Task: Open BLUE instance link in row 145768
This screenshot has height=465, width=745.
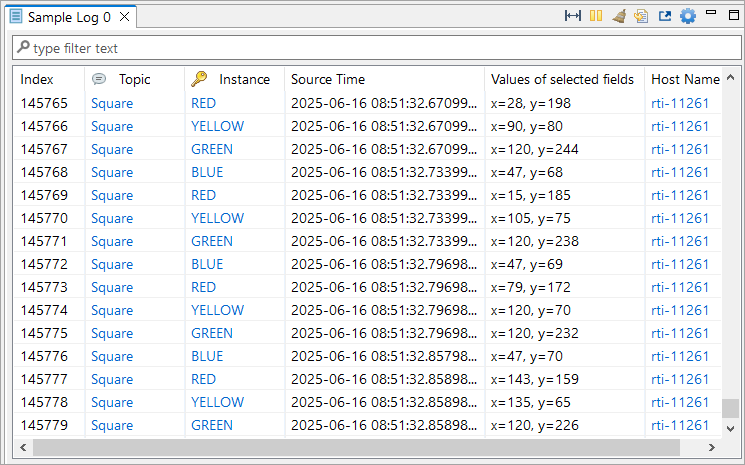Action: tap(207, 172)
